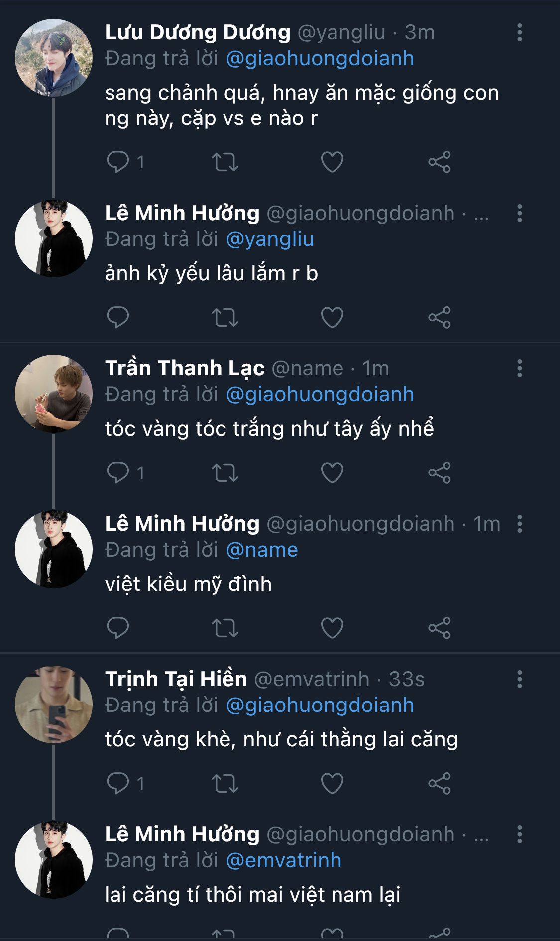Open Lưu Dương Dương's profile picture
Viewport: 560px width, 941px height.
click(54, 57)
